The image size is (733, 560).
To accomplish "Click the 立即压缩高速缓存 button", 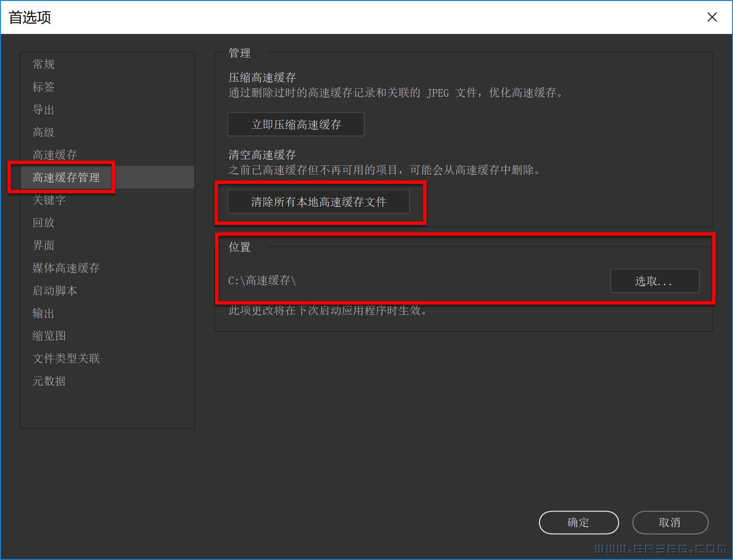I will (x=296, y=124).
